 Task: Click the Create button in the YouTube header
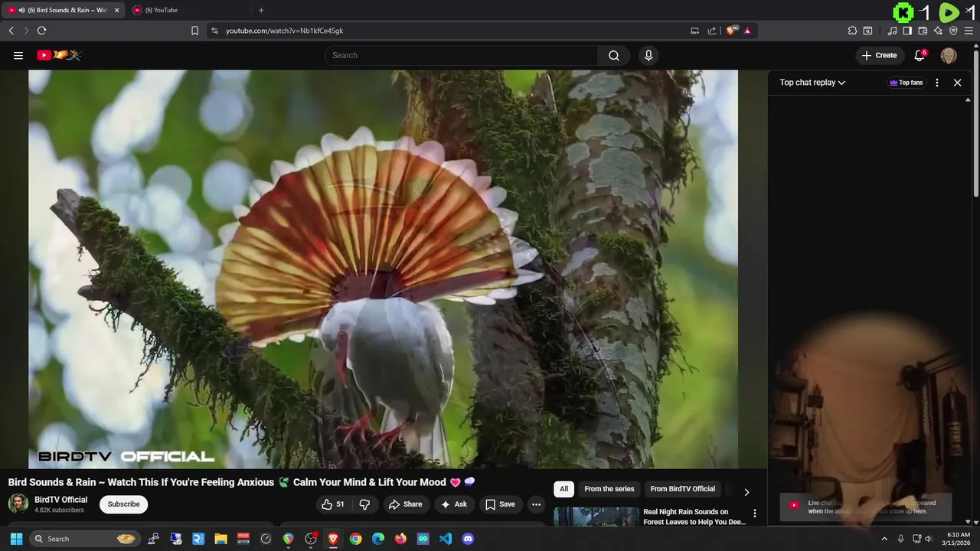tap(879, 55)
